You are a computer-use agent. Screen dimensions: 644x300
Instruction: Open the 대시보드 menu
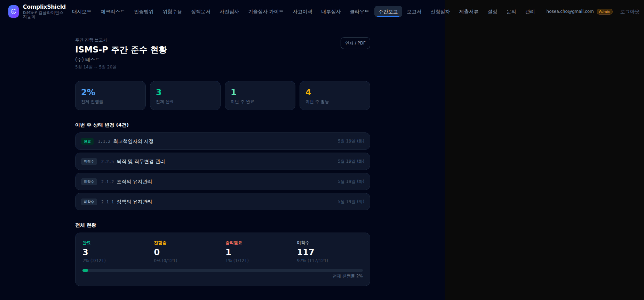pos(82,11)
